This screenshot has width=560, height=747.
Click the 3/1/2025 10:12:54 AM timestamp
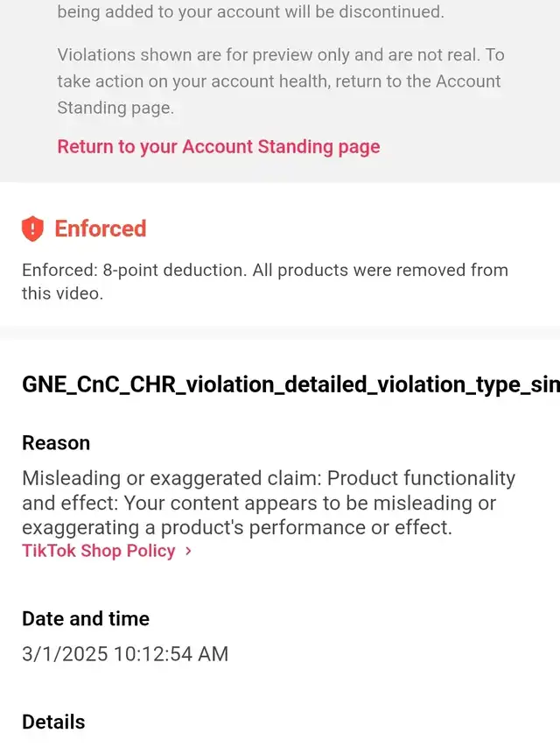click(x=125, y=654)
